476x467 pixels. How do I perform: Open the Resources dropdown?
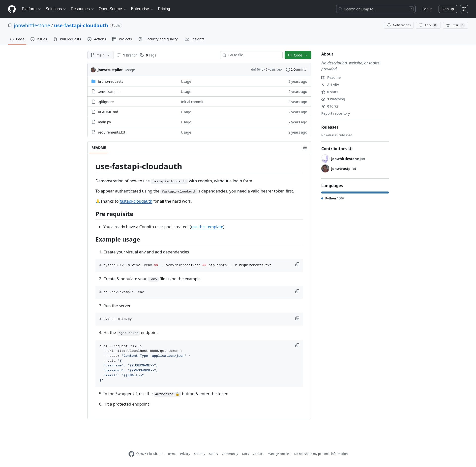click(82, 9)
